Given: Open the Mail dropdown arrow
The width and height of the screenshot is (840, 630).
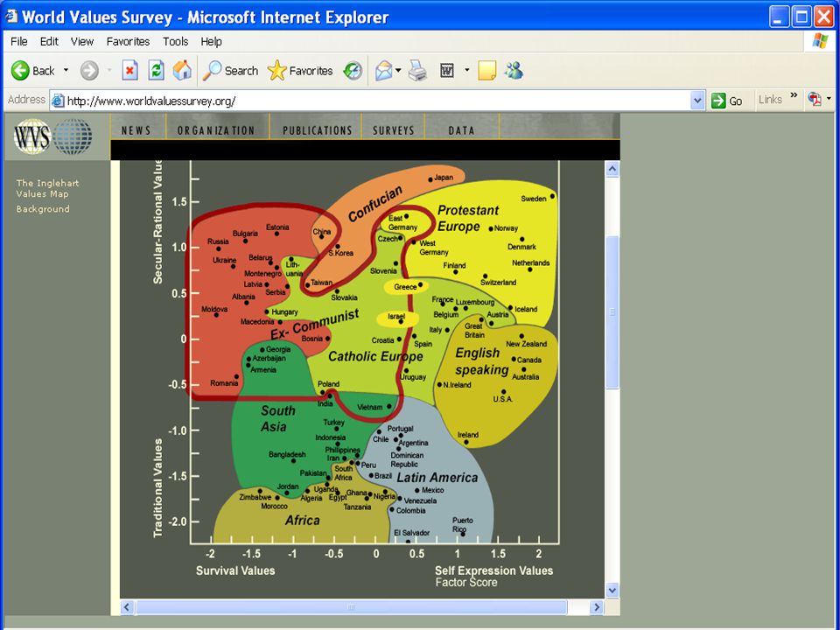Looking at the screenshot, I should click(x=398, y=70).
